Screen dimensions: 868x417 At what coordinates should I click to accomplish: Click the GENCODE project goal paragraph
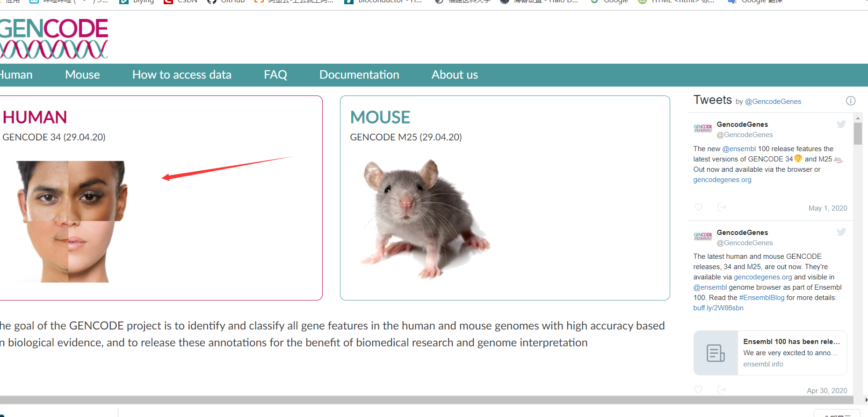[x=332, y=334]
